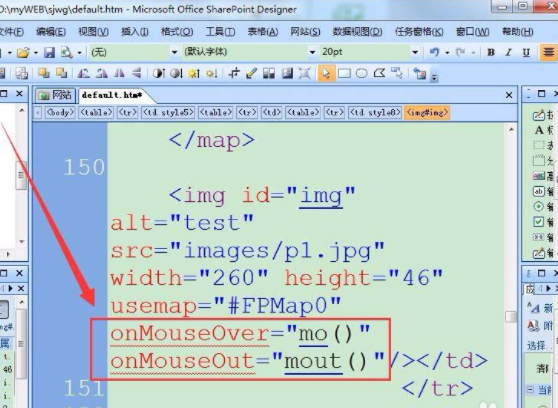
Task: Click the Undo arrow icon
Action: (x=434, y=52)
